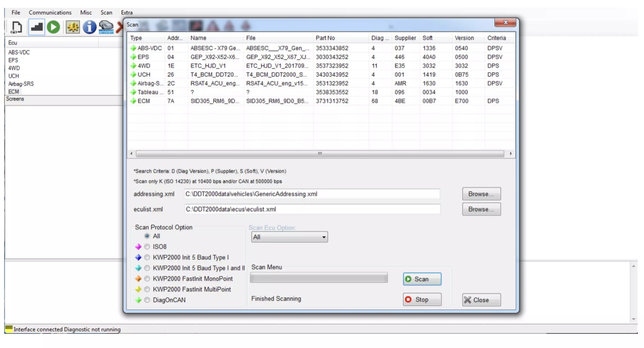Open the Communications menu
The width and height of the screenshot is (644, 348).
(x=50, y=13)
